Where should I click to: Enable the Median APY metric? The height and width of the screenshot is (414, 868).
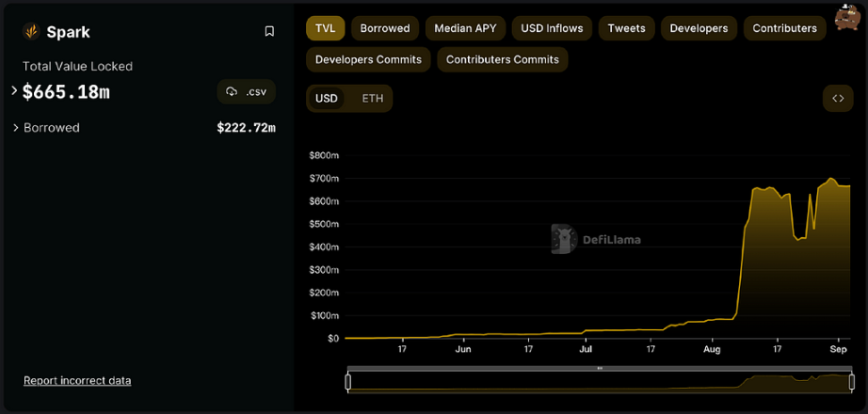pos(466,28)
